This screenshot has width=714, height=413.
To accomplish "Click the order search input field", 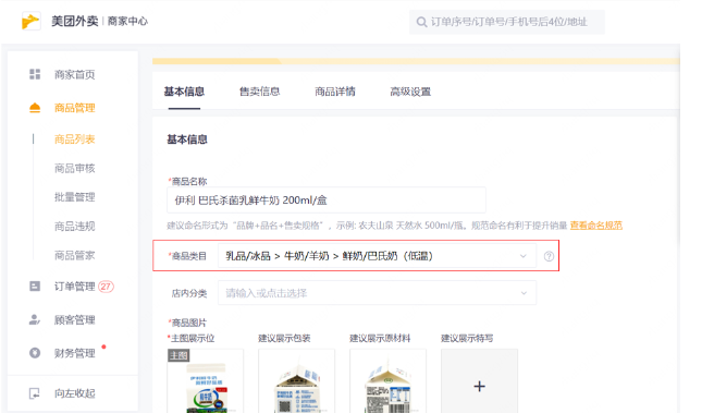I will click(x=507, y=22).
